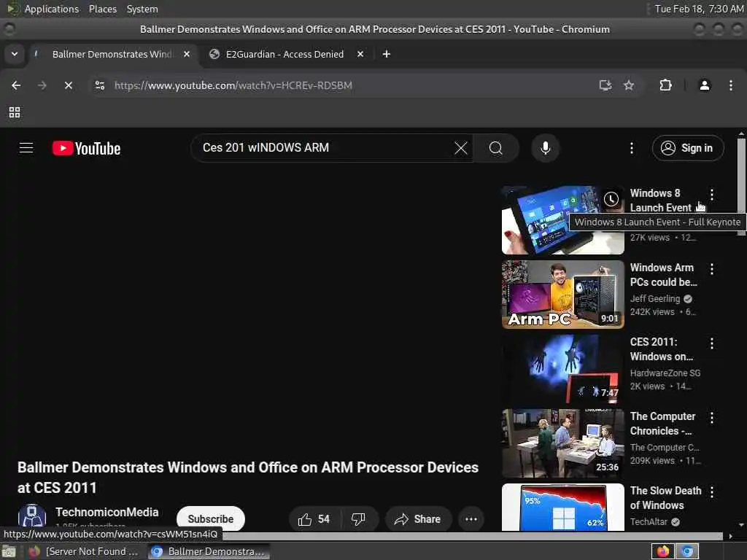Show desktop via bottom-left panel icon
This screenshot has height=560, width=747.
(9, 552)
